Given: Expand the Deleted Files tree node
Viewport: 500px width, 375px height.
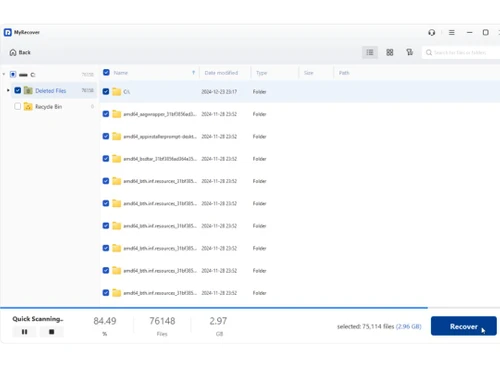Looking at the screenshot, I should point(8,90).
